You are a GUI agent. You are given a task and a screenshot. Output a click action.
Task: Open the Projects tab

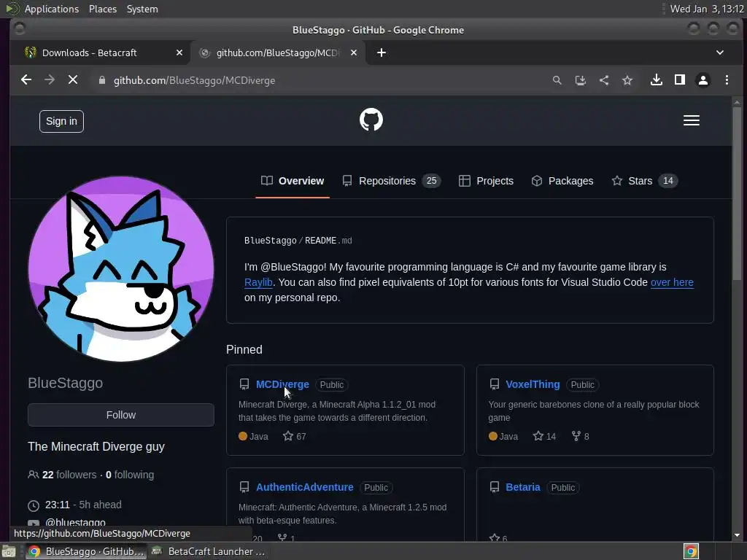coord(486,181)
